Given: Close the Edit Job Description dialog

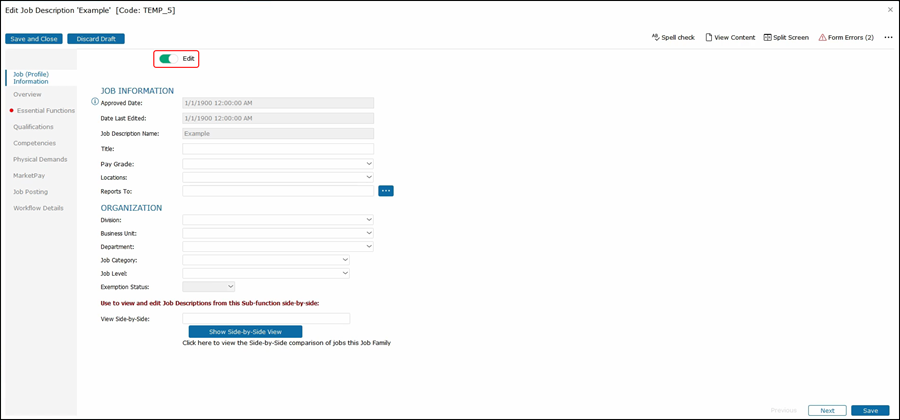Looking at the screenshot, I should 890,9.
